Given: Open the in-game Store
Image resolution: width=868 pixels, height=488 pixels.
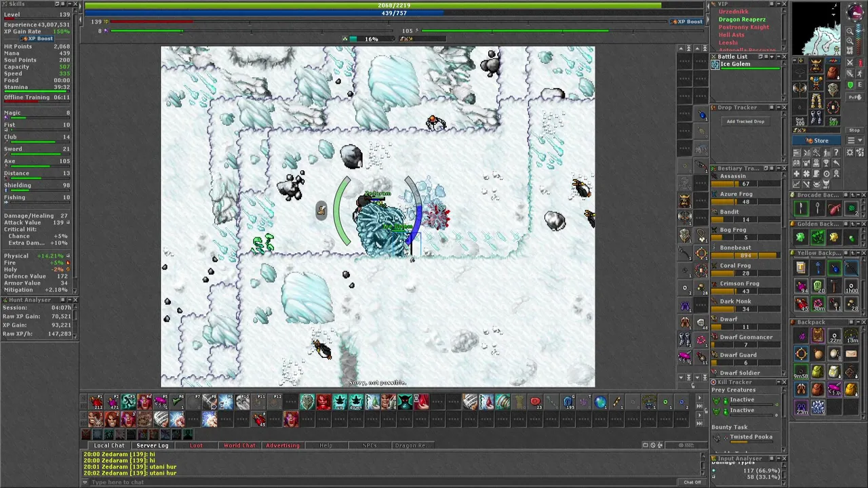Looking at the screenshot, I should [x=816, y=140].
